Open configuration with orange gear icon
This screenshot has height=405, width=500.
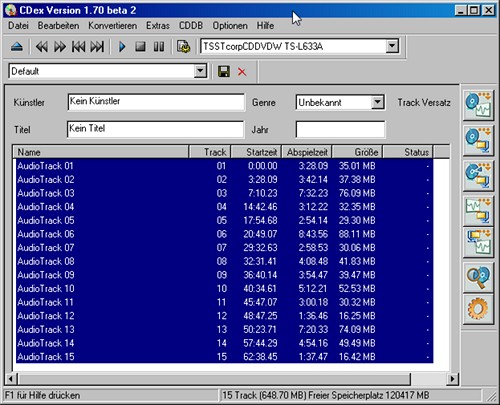(478, 309)
